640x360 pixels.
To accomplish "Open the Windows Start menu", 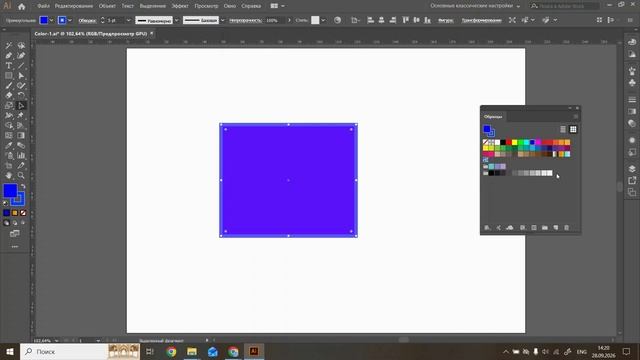I will point(9,351).
